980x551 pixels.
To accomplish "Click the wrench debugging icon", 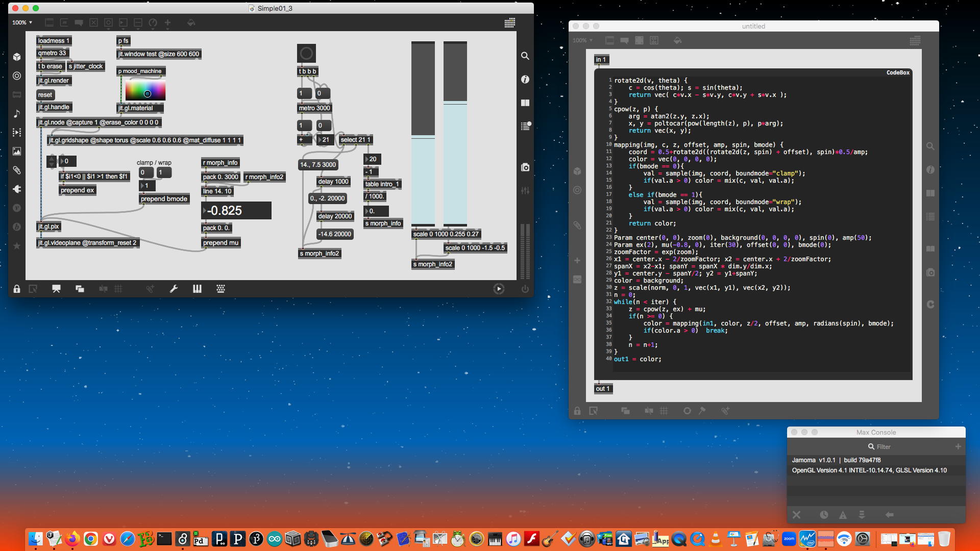I will click(x=174, y=289).
